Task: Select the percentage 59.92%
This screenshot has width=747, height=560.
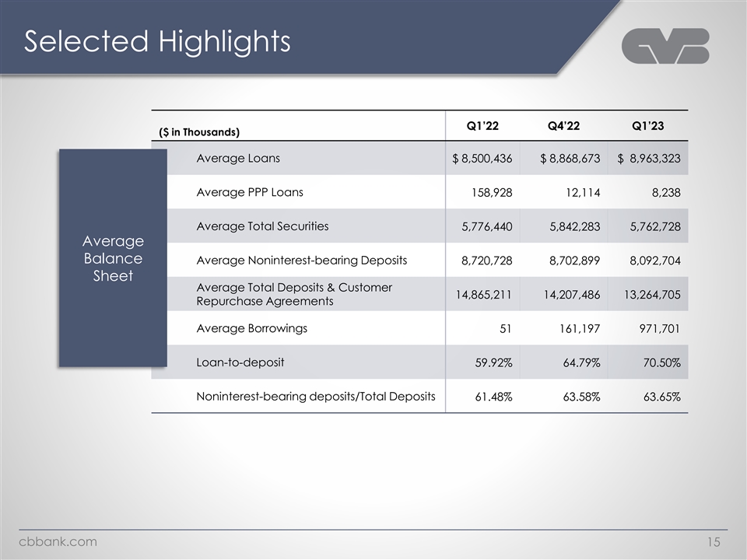Action: tap(493, 363)
